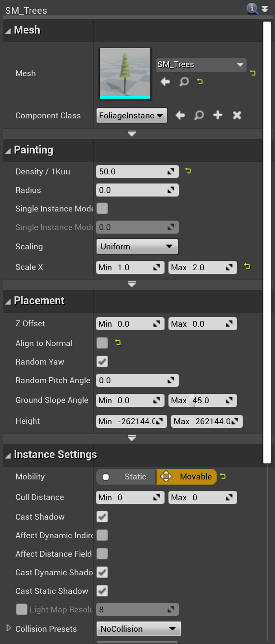Enable the Align to Normal checkbox
275x644 pixels.
point(102,343)
